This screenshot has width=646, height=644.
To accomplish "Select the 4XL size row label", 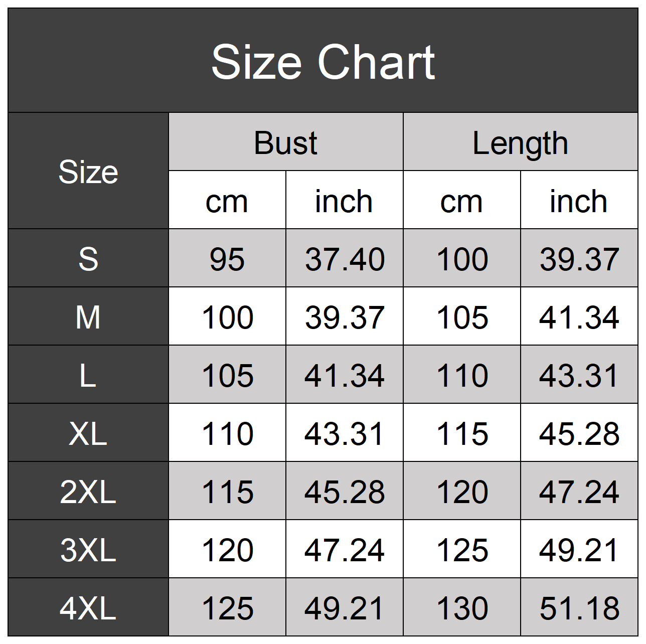I will click(x=88, y=607).
